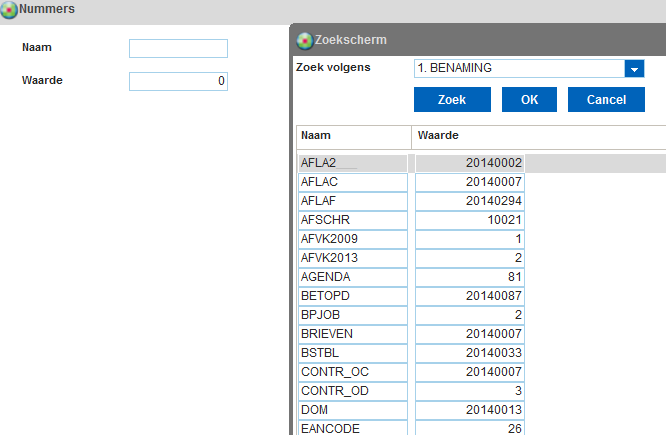The image size is (666, 435).
Task: Sort by the Waarde column header
Action: coord(539,136)
